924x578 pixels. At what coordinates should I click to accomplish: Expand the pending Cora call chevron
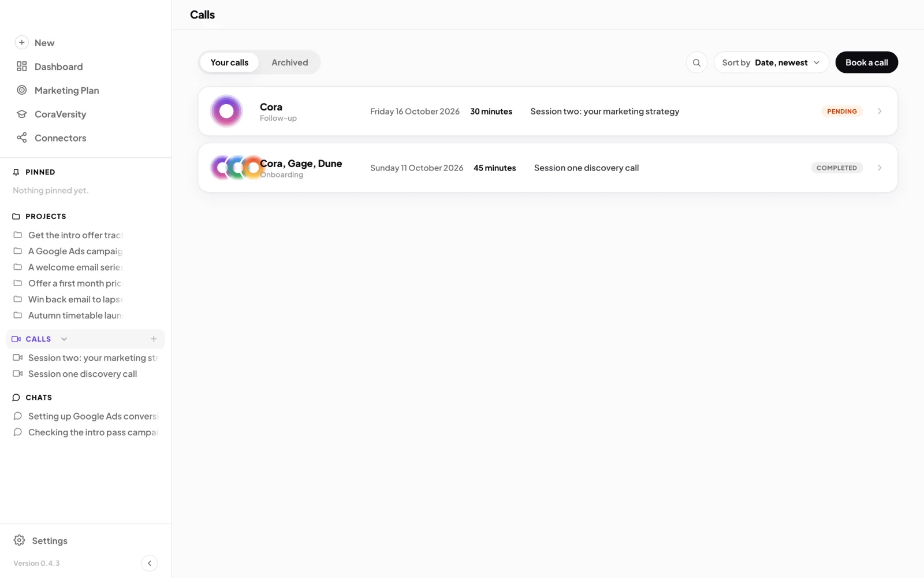(x=880, y=111)
